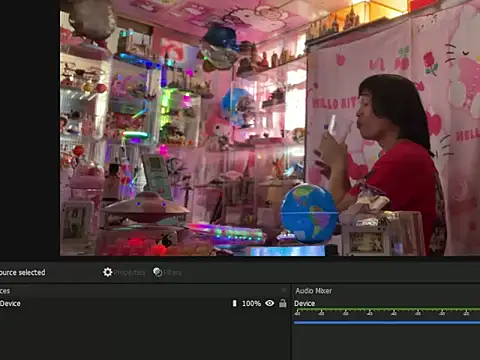
Task: Click the blue Device volume slider
Action: click(387, 322)
